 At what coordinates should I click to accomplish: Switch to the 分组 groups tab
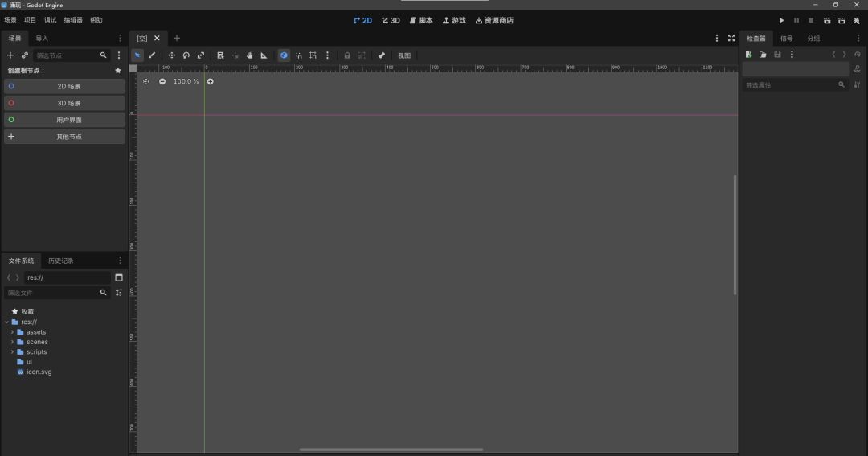tap(813, 39)
